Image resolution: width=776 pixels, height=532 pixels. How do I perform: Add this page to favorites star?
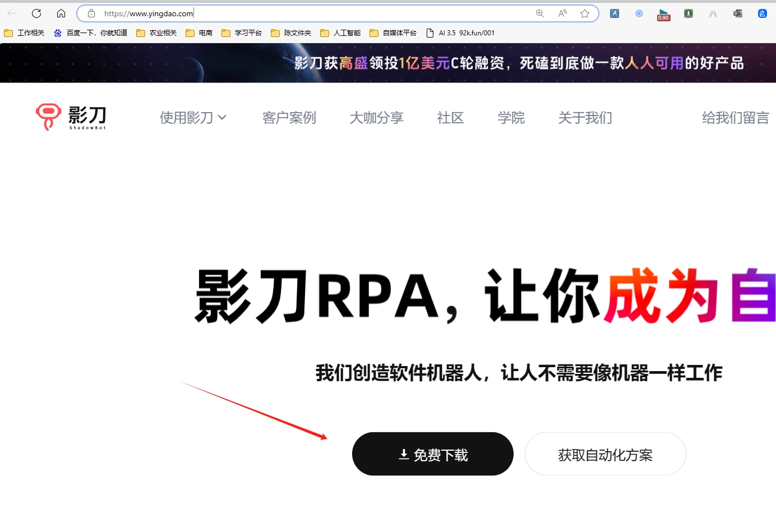point(585,13)
